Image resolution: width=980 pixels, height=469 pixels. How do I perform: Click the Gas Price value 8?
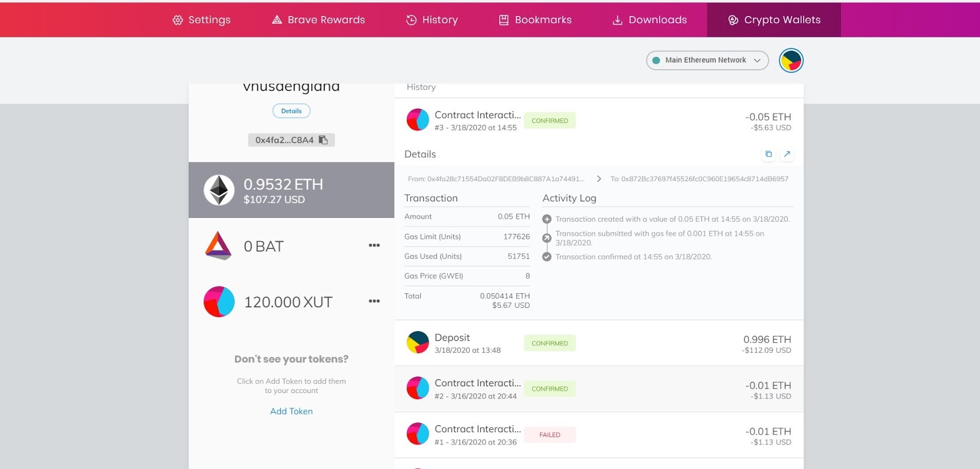527,276
